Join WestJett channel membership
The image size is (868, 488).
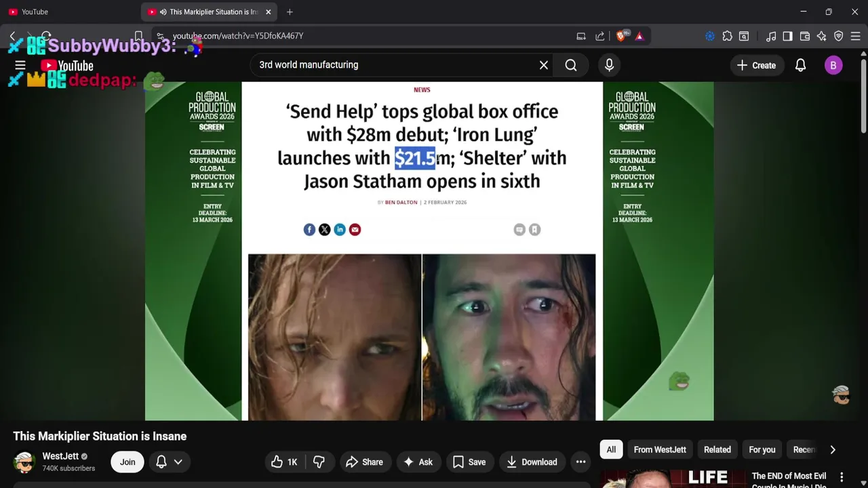coord(127,462)
